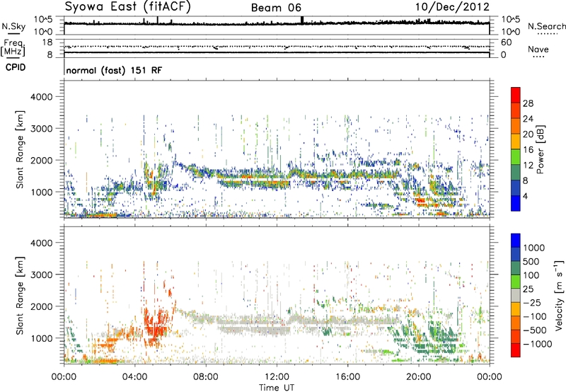Select the "12" tick on Power colorbar
The image size is (566, 392).
pos(528,166)
